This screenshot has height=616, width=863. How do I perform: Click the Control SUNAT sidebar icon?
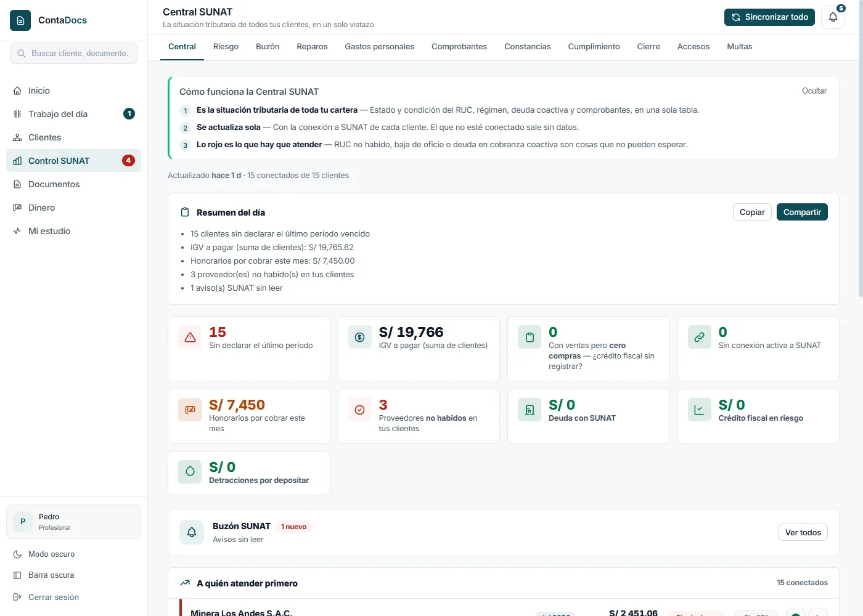17,161
